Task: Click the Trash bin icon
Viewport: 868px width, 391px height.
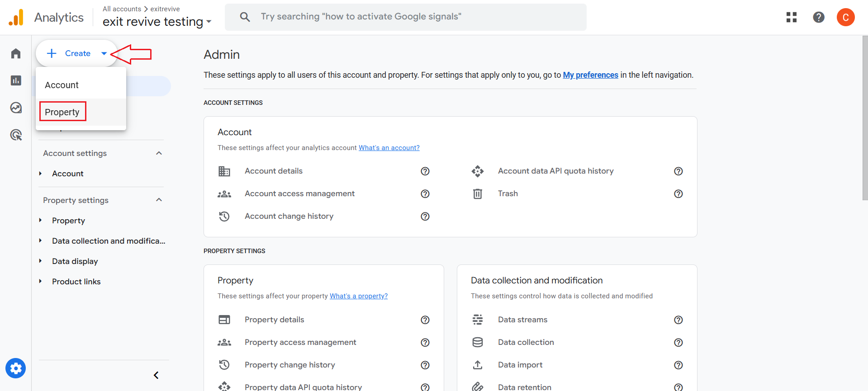Action: tap(477, 194)
